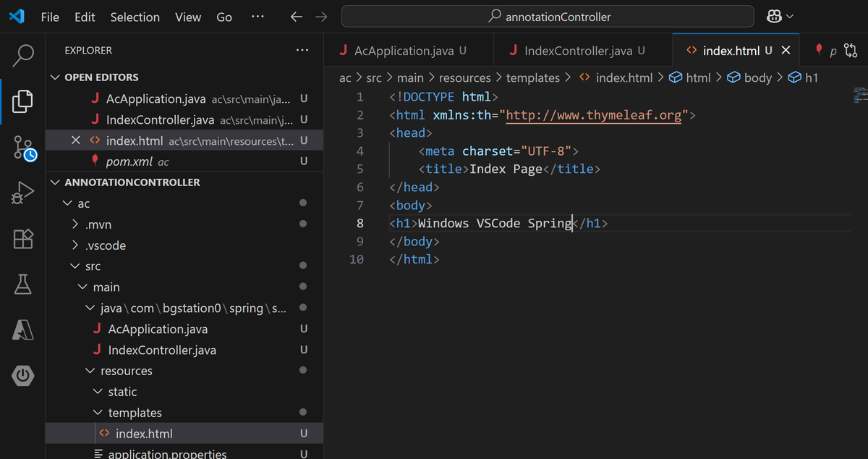The image size is (868, 459).
Task: Click the 'index.html' breadcrumb segment
Action: tap(616, 77)
